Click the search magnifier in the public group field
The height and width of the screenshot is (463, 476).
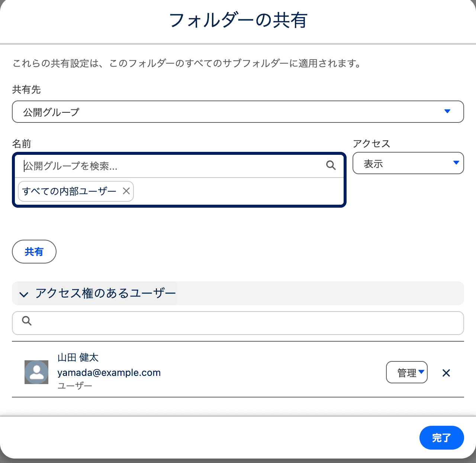tap(331, 165)
